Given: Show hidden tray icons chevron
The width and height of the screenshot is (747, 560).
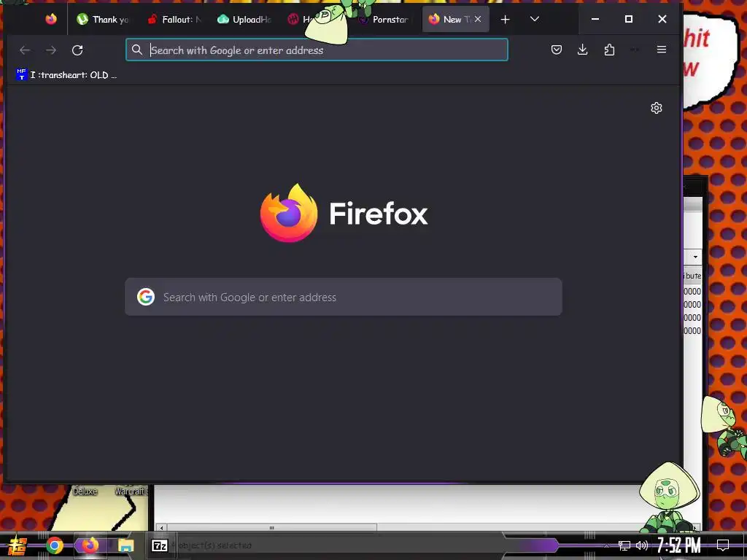Looking at the screenshot, I should click(606, 545).
